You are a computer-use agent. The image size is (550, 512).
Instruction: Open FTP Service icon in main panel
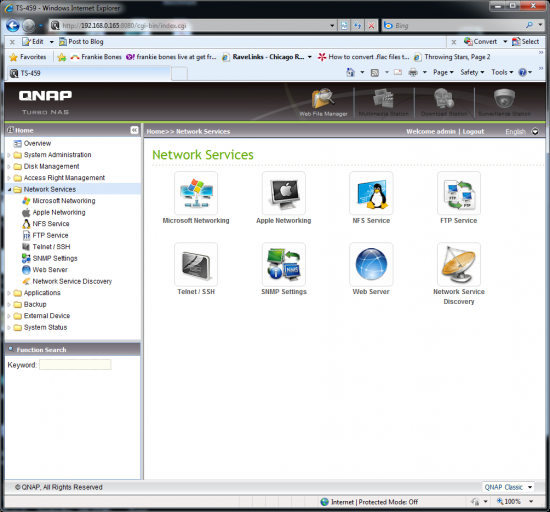click(459, 193)
